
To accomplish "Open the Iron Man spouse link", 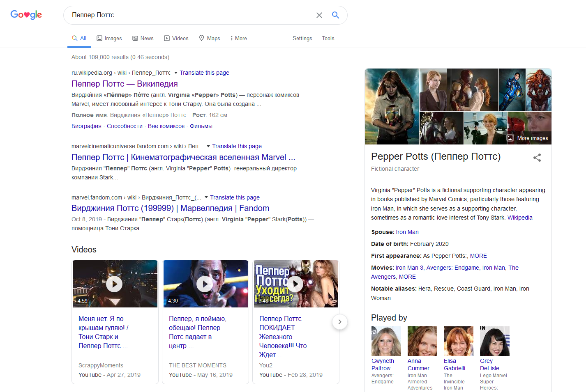I will click(x=407, y=232).
